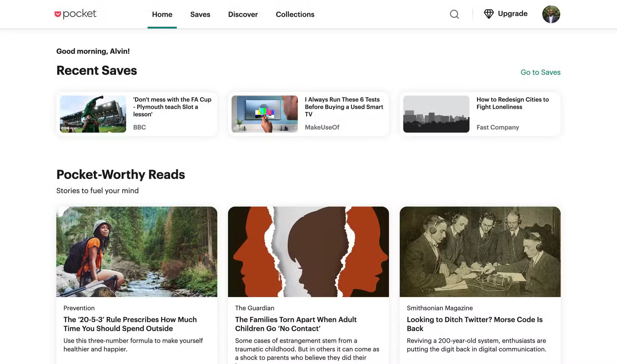Open 'Morse Code Is Back' article headline
This screenshot has width=617, height=364.
[474, 324]
